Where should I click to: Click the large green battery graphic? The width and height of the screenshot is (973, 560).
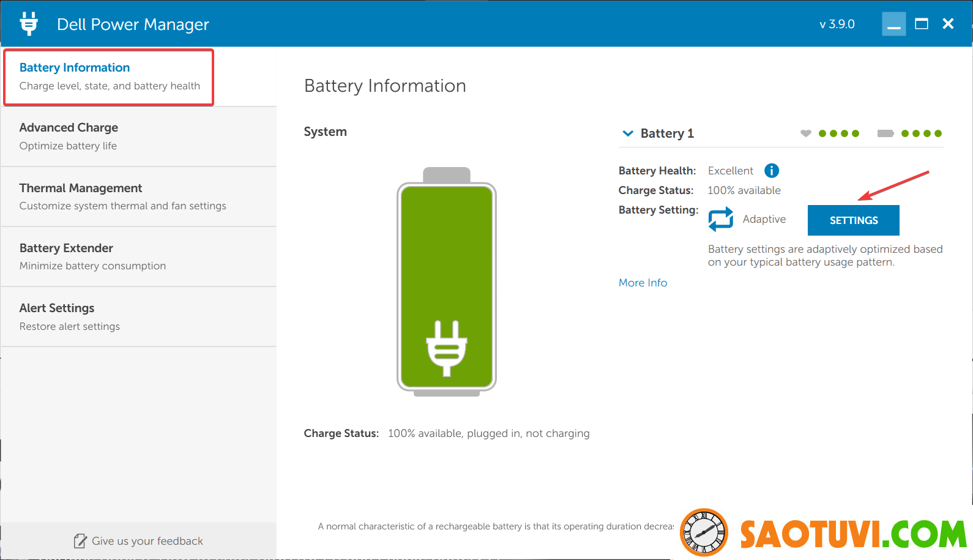click(x=447, y=282)
